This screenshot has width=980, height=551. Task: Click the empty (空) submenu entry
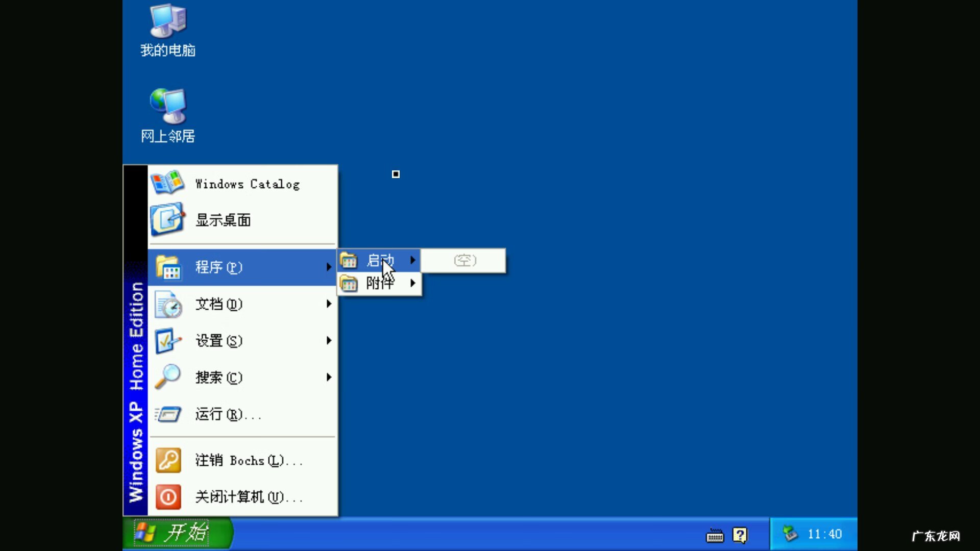(464, 261)
